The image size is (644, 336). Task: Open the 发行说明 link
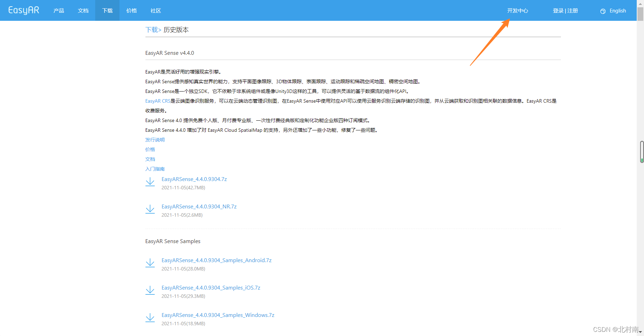[x=155, y=140]
